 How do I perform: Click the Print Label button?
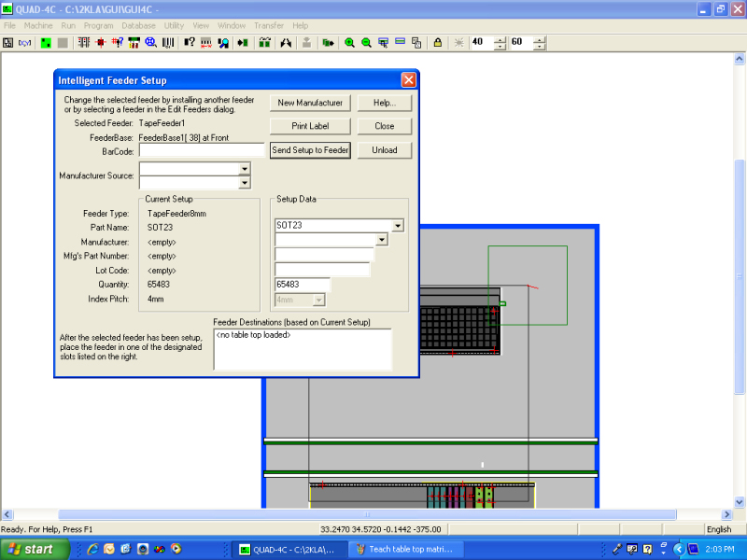click(x=310, y=126)
